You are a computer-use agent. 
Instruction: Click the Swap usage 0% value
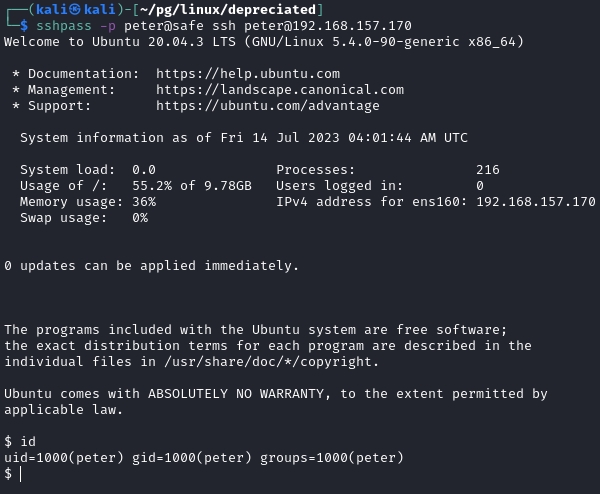[x=140, y=218]
